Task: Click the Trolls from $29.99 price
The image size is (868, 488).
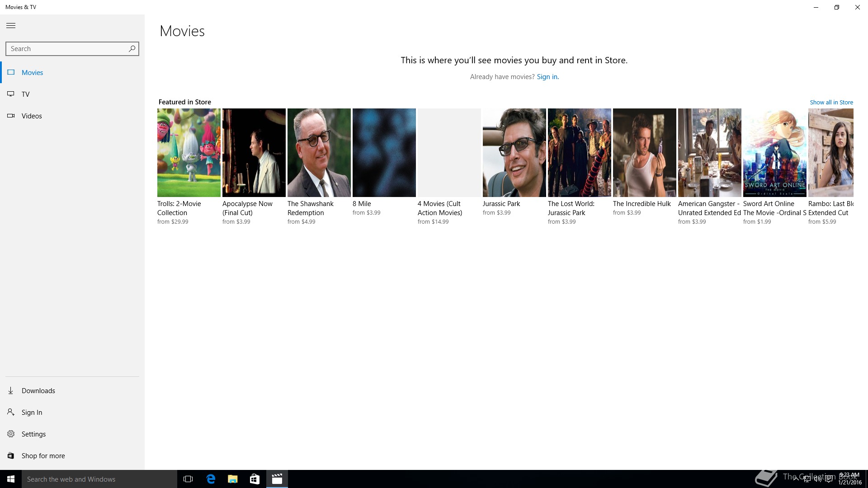Action: (173, 222)
